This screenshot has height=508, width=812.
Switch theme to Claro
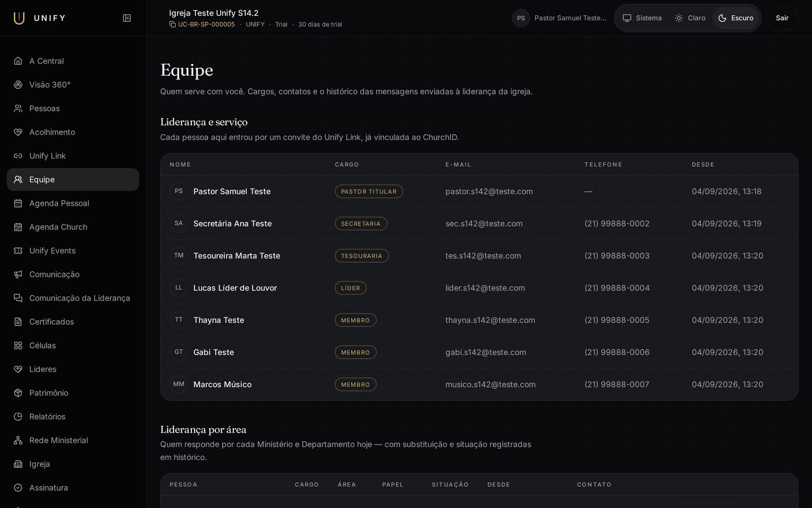tap(690, 18)
